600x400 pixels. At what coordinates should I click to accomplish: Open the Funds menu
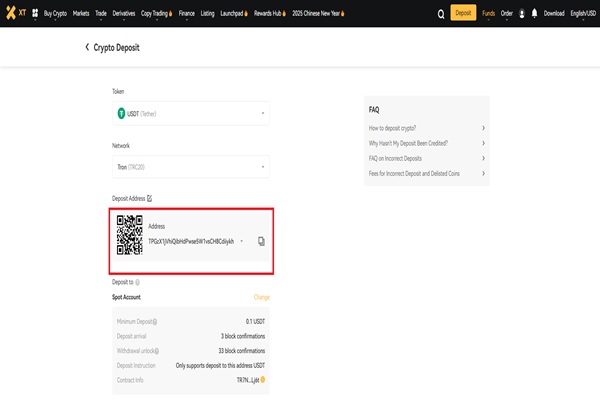click(x=488, y=13)
